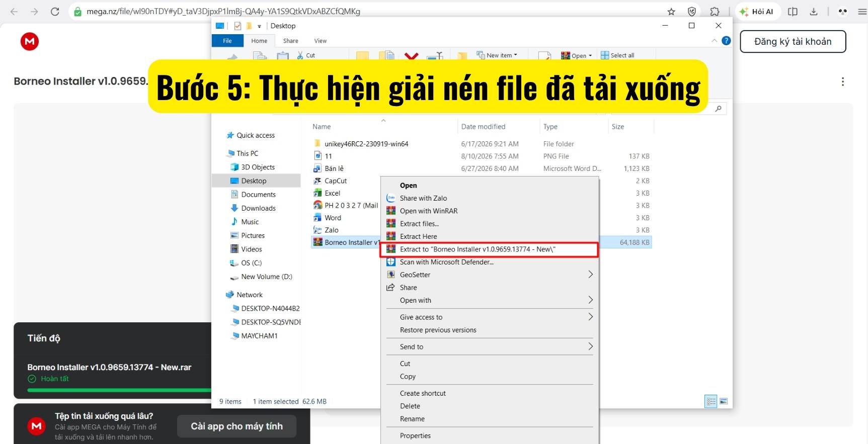
Task: Click the Hỏi AI button in the browser toolbar
Action: [x=757, y=12]
